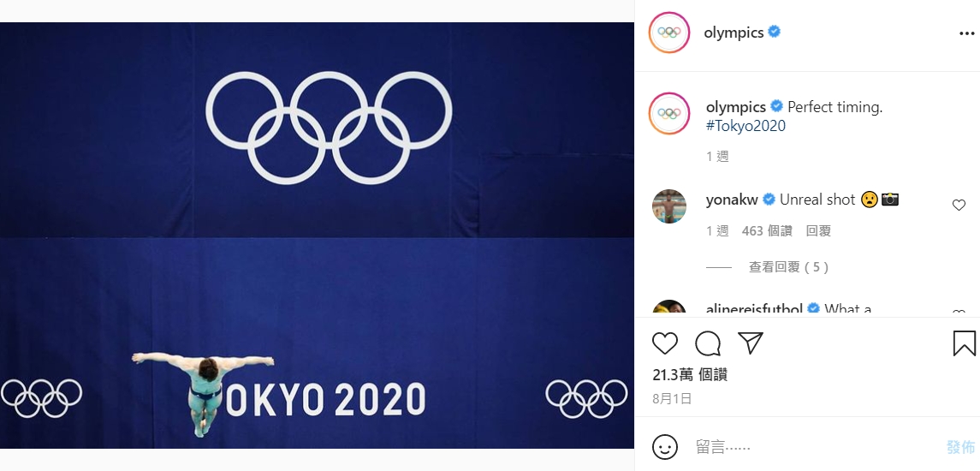This screenshot has width=980, height=471.
Task: Open the comment bubble icon
Action: tap(708, 343)
